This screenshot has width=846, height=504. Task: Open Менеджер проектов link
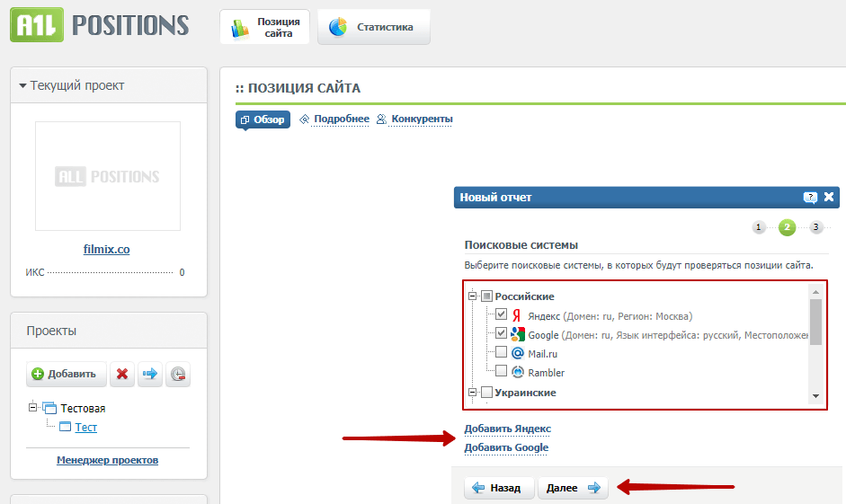[x=107, y=460]
